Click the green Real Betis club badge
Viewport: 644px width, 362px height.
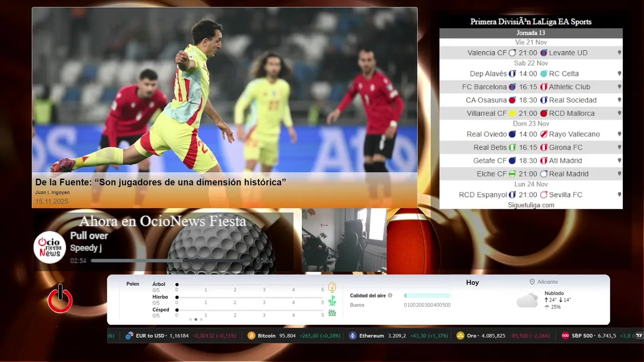pyautogui.click(x=512, y=147)
